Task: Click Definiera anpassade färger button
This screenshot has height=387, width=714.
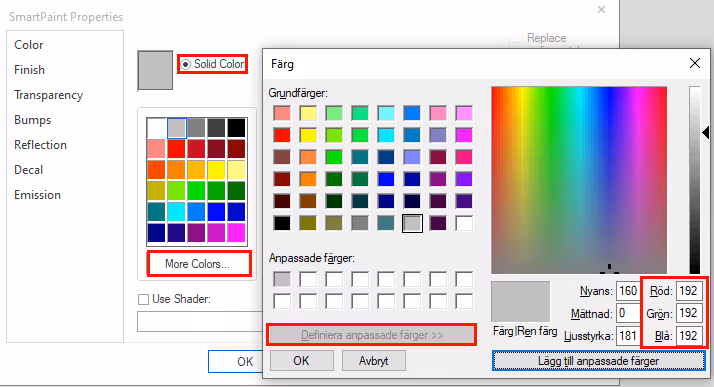Action: click(x=372, y=335)
